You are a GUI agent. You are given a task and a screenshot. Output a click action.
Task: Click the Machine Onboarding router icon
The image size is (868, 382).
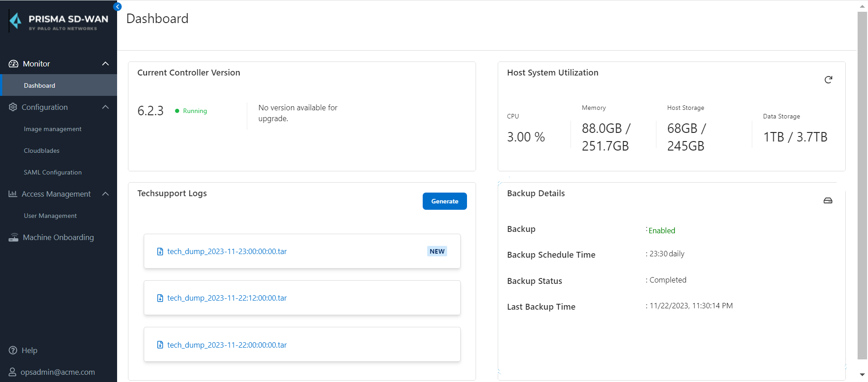coord(14,237)
